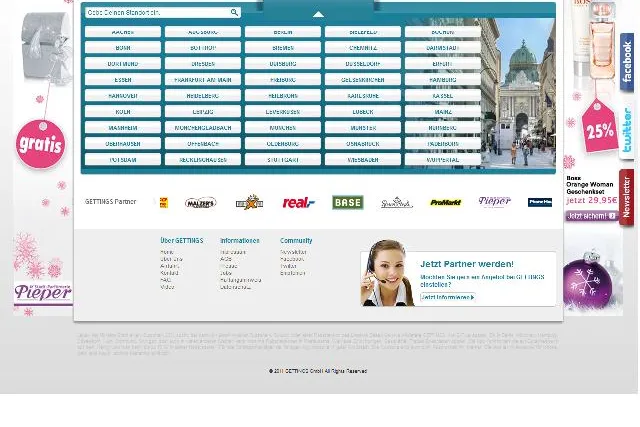Click the star-shaped partner logo

point(249,202)
